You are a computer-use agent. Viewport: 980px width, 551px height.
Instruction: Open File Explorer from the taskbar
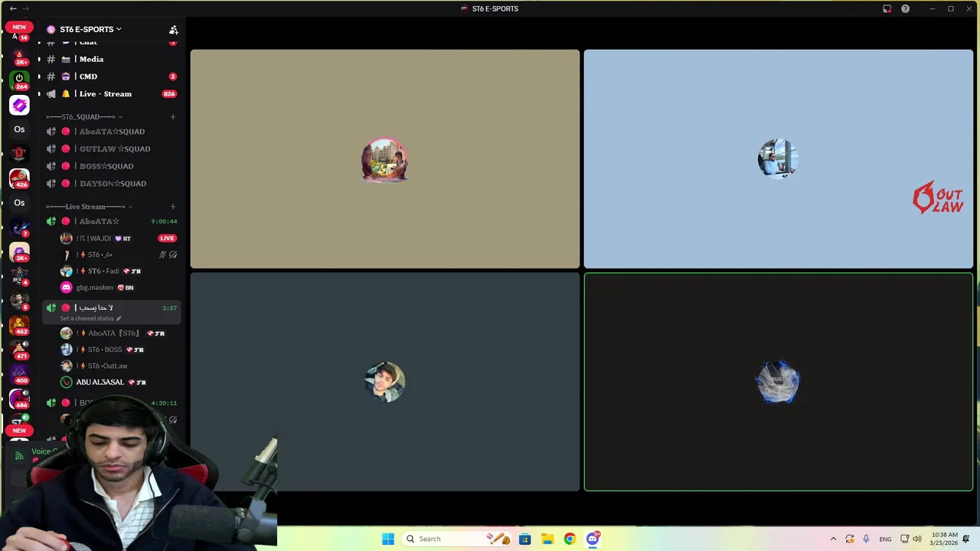(x=547, y=539)
